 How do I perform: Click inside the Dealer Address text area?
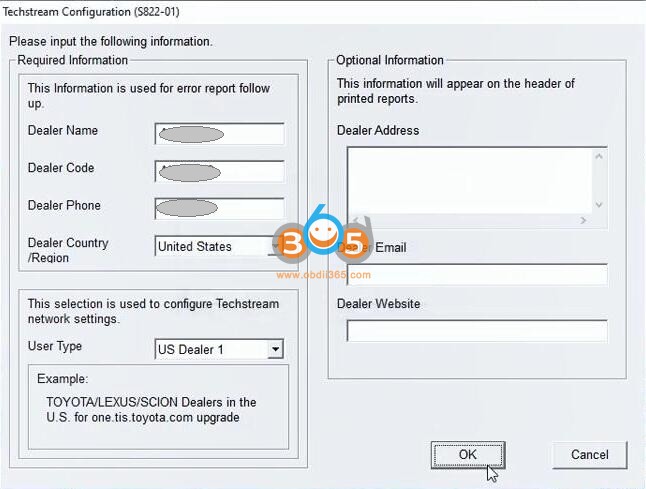coord(470,180)
